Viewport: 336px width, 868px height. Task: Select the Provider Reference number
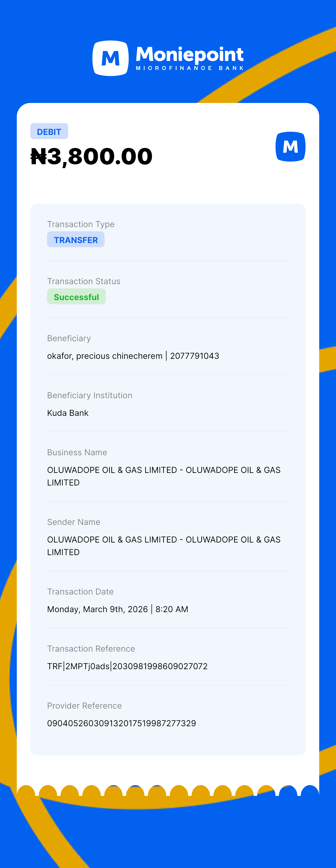click(121, 723)
